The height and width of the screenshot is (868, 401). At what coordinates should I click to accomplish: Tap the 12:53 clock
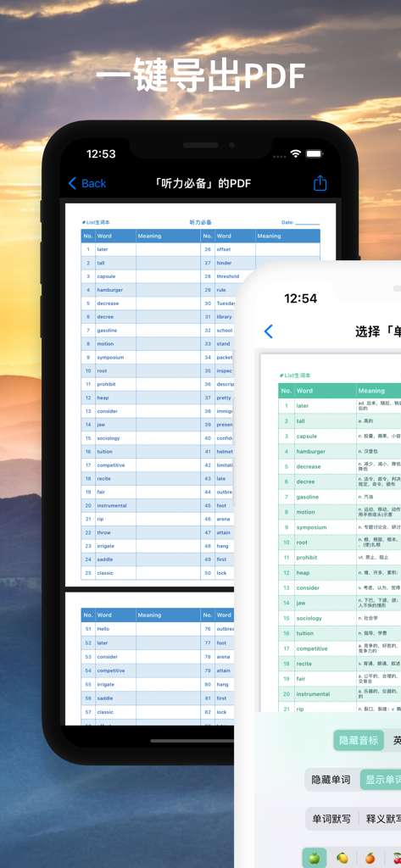point(101,154)
